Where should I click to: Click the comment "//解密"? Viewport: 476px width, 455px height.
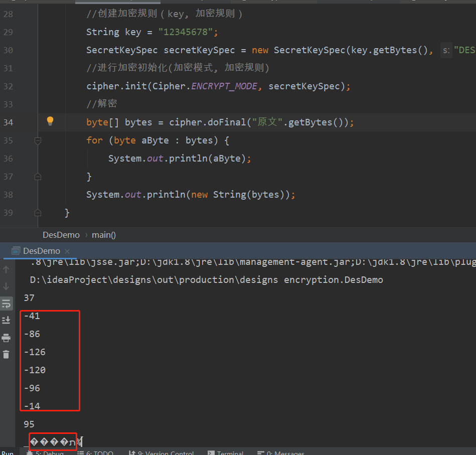tap(102, 104)
